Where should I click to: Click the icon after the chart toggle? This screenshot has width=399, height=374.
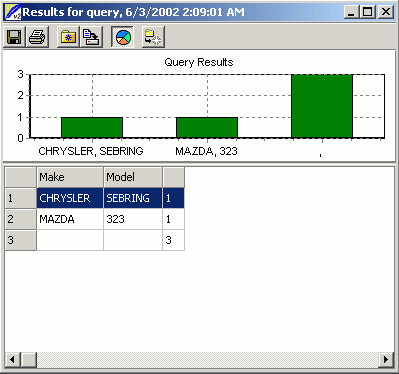153,37
